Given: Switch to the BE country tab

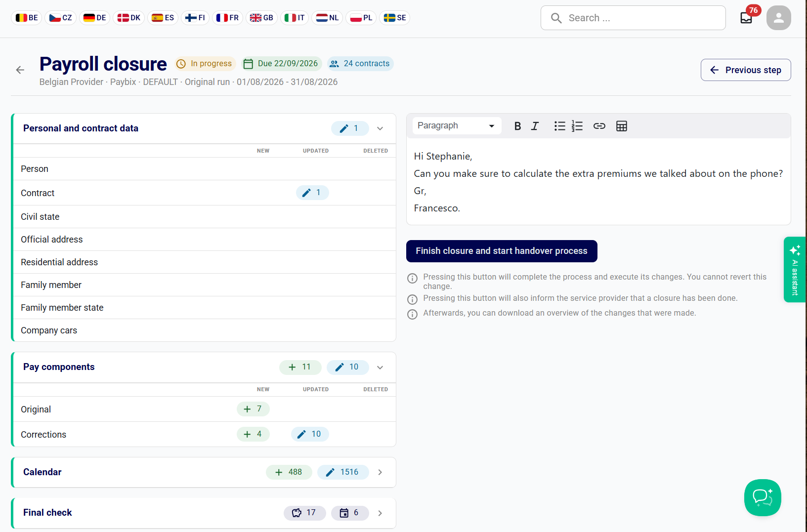Looking at the screenshot, I should pos(27,18).
